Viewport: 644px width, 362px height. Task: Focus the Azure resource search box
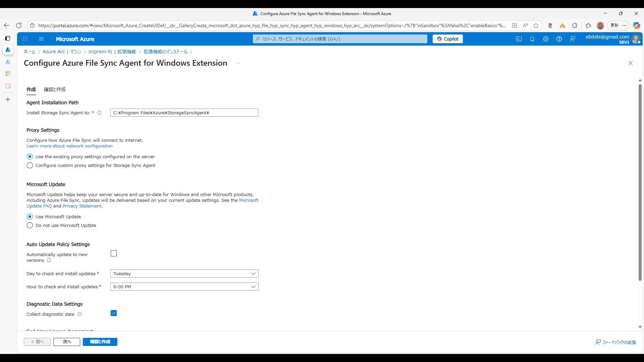pyautogui.click(x=340, y=39)
